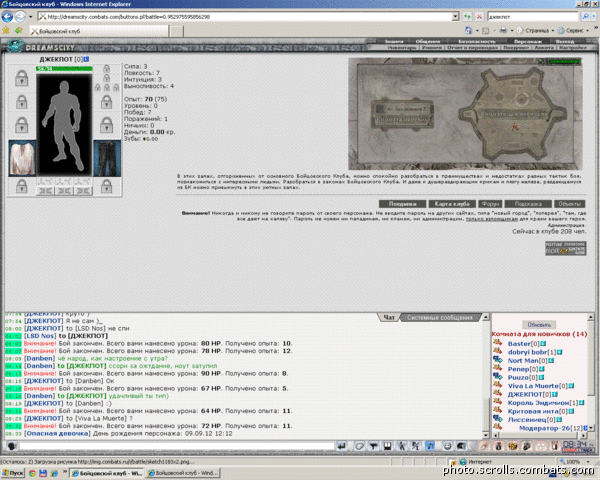Open Настройки submenu item
The width and height of the screenshot is (600, 480).
[572, 47]
